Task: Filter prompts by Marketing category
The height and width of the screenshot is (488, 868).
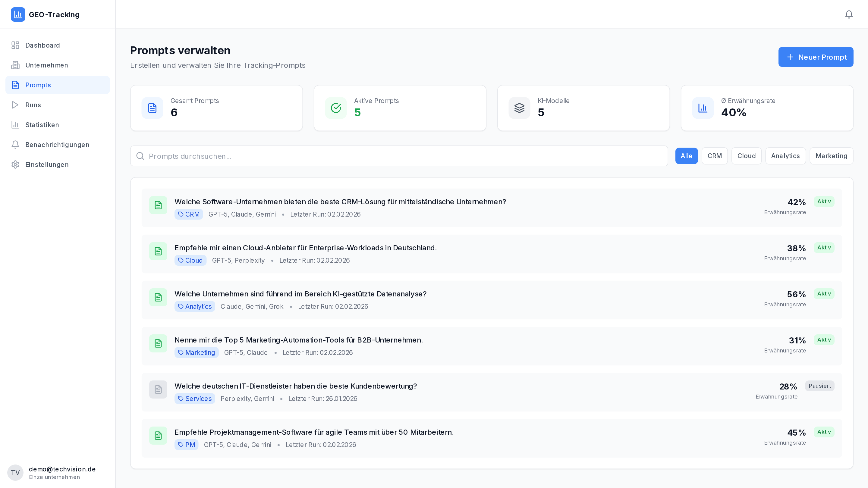Action: pyautogui.click(x=831, y=156)
